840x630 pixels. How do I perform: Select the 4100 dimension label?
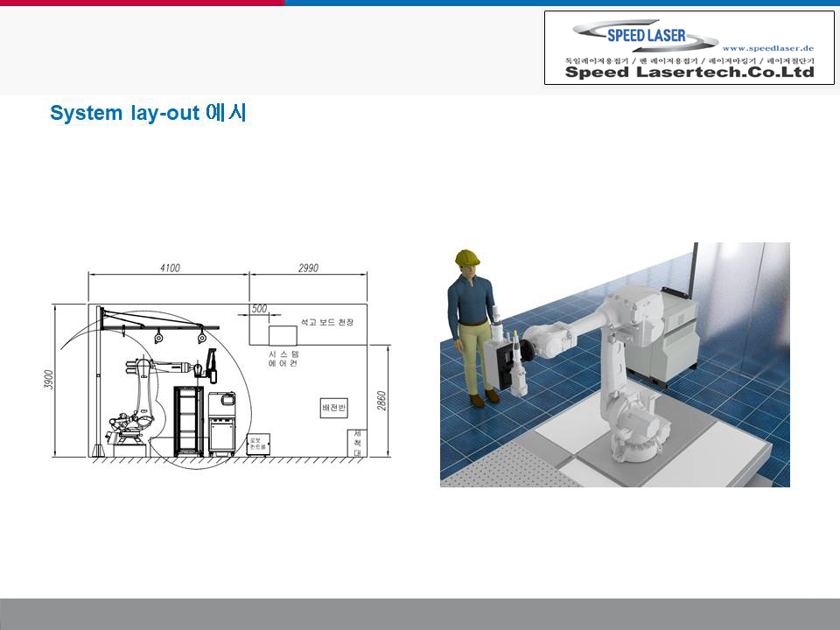point(170,268)
